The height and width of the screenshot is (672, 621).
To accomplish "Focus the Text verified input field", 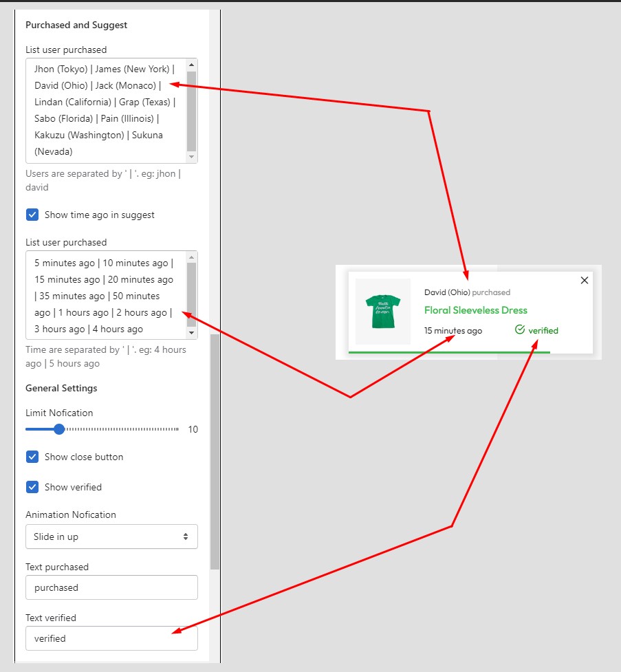I will pos(111,638).
